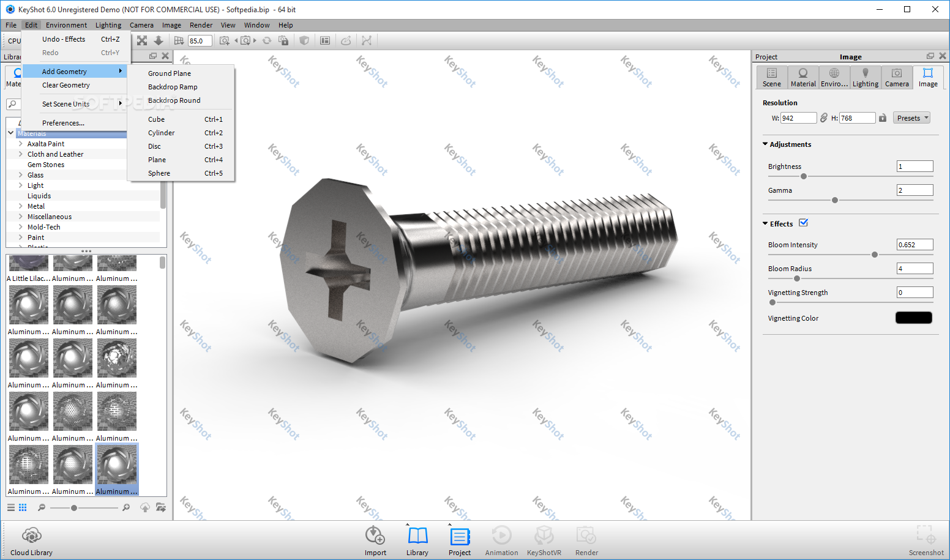
Task: Expand the Mold-Tech folder
Action: 20,227
